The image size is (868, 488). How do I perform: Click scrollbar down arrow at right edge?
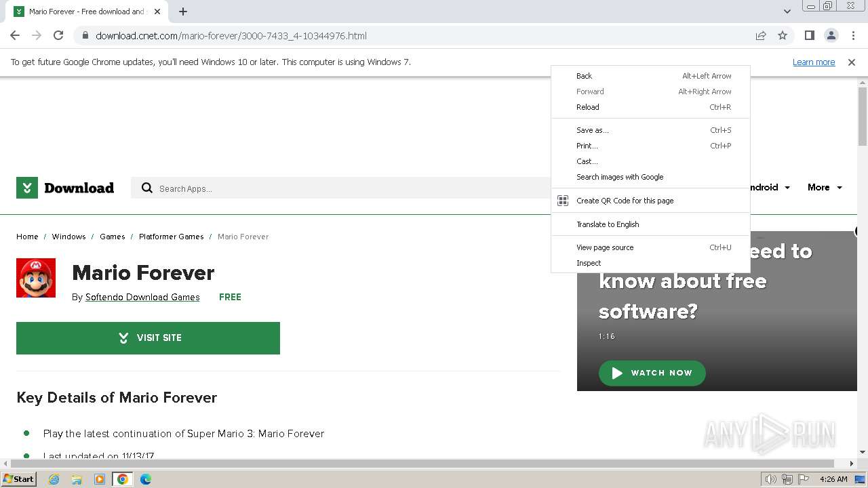click(x=863, y=452)
